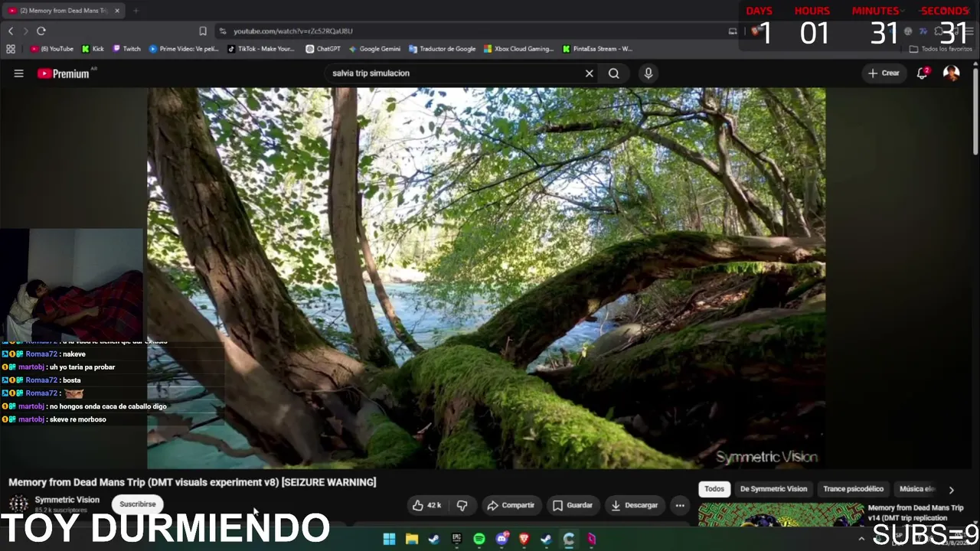The image size is (980, 551).
Task: Reload the current page
Action: 41,31
